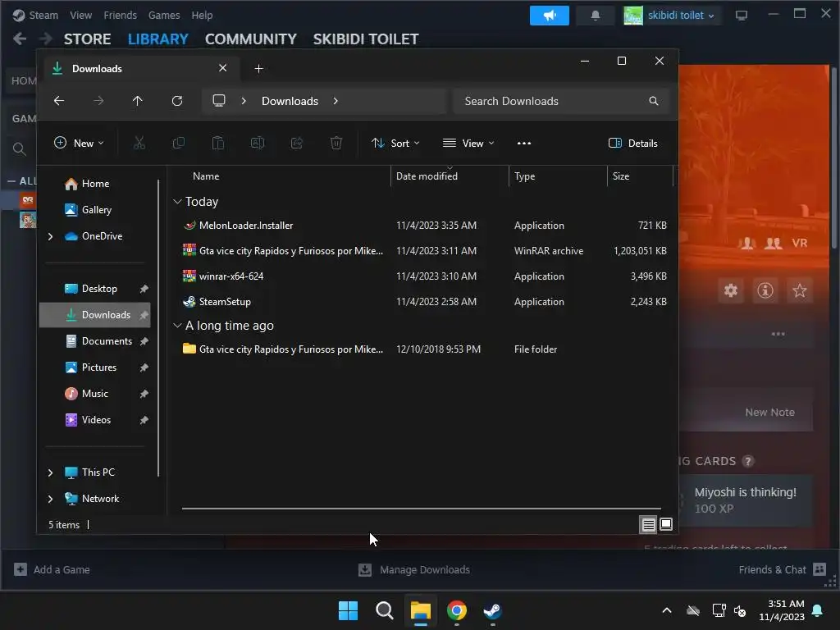The width and height of the screenshot is (840, 630).
Task: Click the Cut scissors icon in Explorer toolbar
Action: tap(139, 143)
